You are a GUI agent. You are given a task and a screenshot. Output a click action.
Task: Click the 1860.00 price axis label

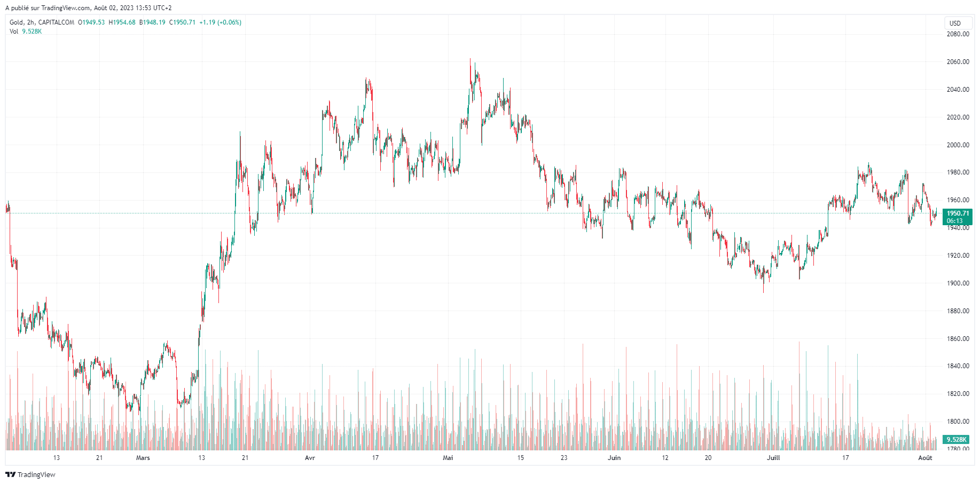(958, 339)
